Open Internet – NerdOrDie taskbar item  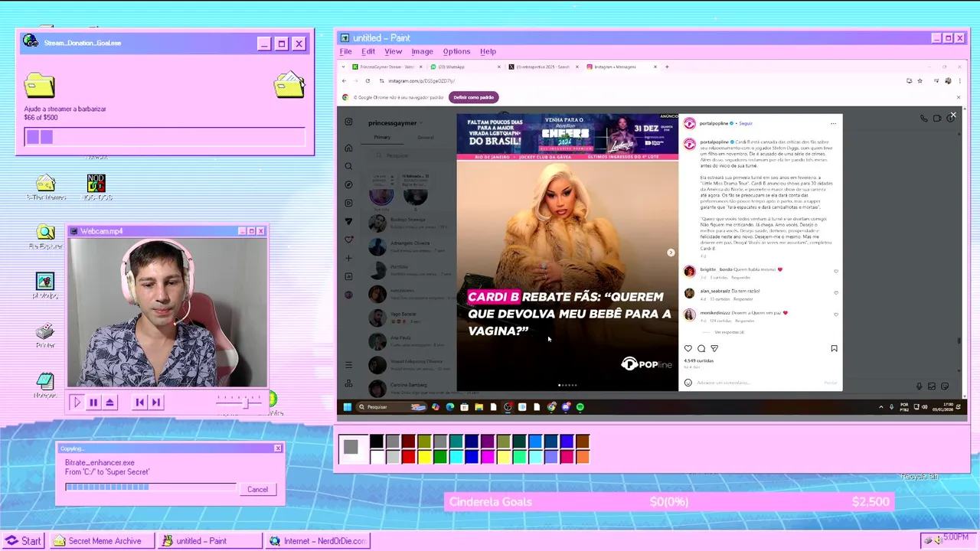click(317, 541)
